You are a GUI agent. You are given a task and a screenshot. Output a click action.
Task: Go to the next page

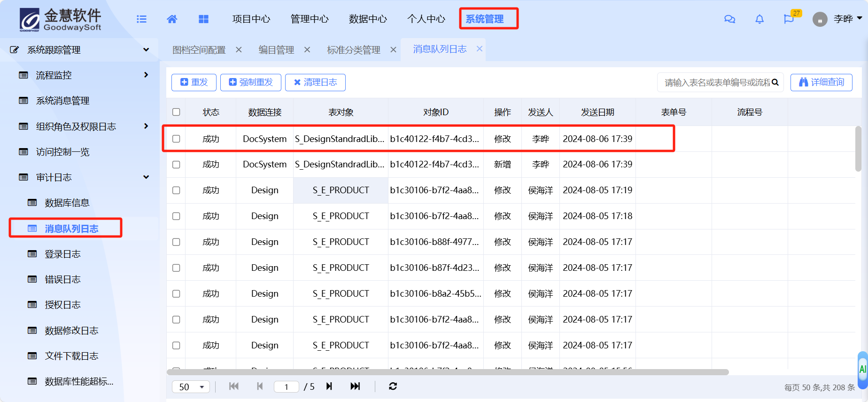tap(329, 386)
